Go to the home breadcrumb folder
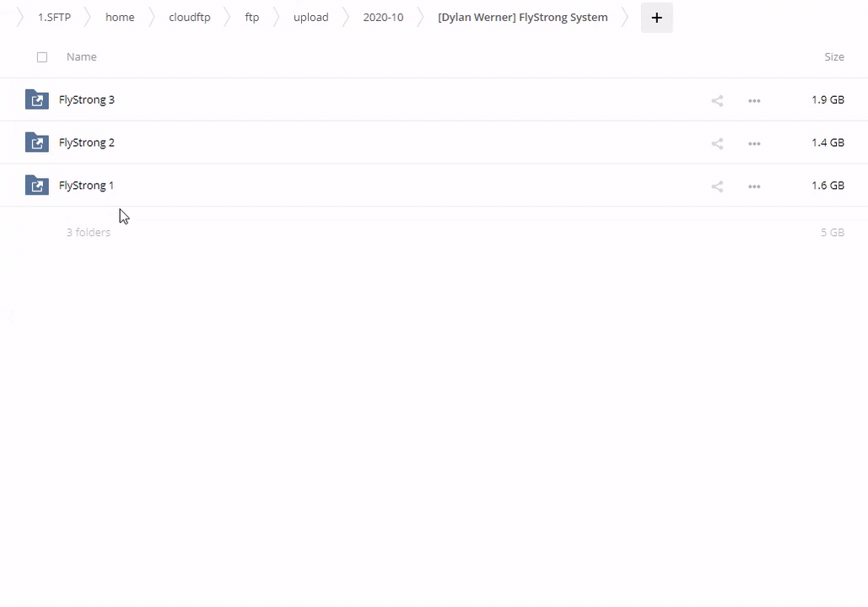 pyautogui.click(x=120, y=18)
